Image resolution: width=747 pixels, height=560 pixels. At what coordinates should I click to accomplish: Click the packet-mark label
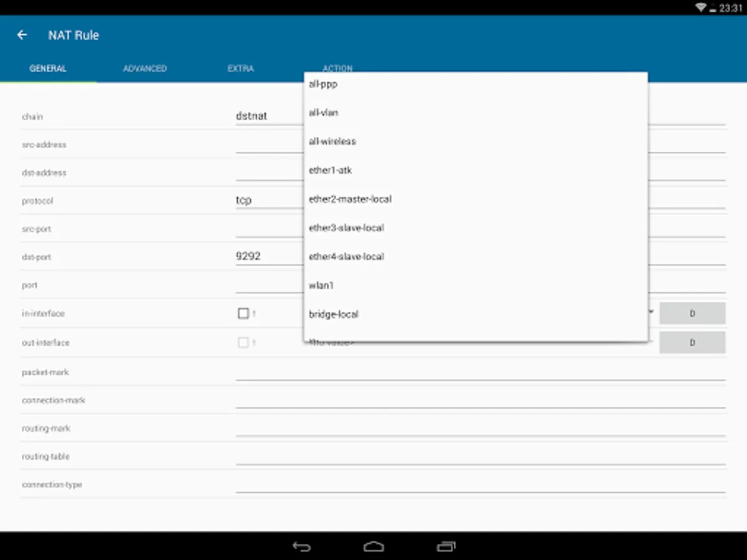tap(45, 372)
